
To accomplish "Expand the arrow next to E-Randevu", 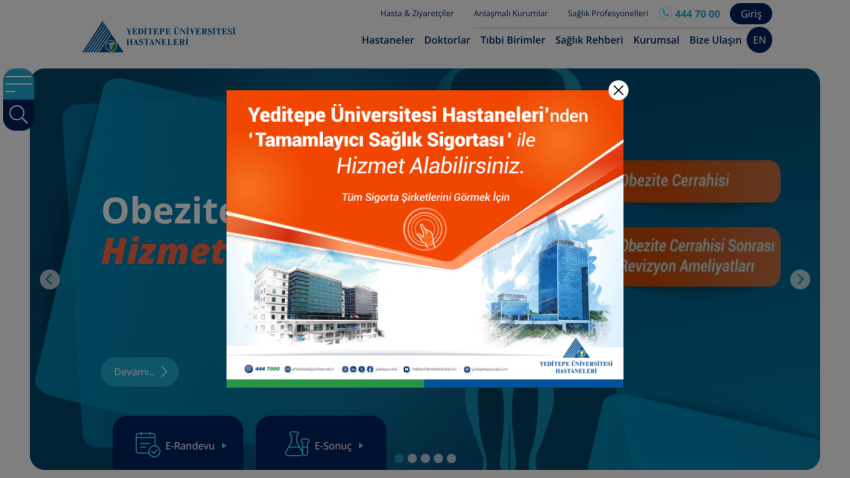I will click(x=224, y=445).
